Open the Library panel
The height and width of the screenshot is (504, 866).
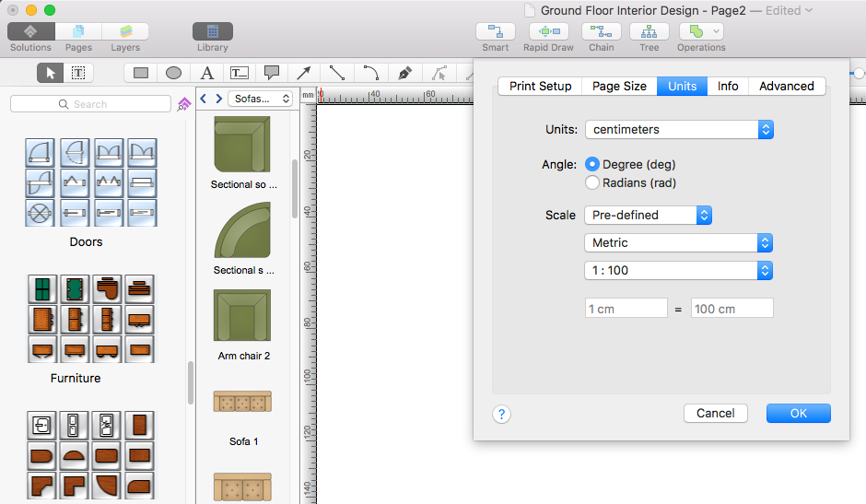[x=212, y=32]
